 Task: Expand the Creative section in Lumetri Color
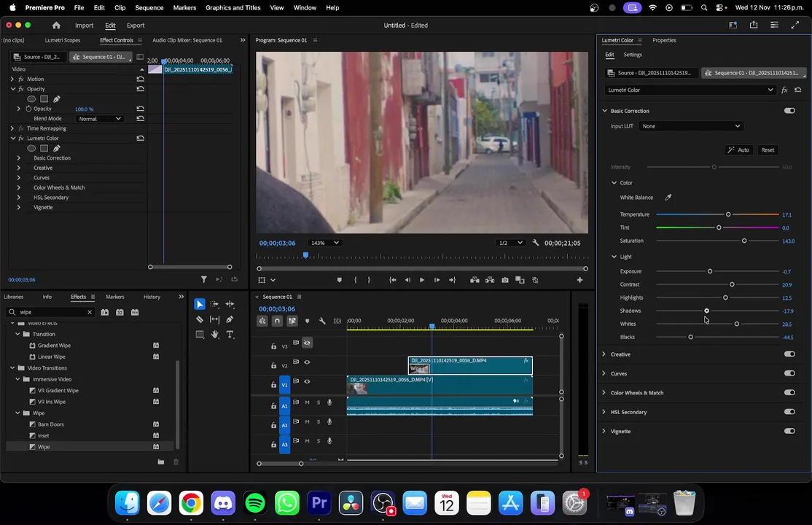tap(604, 354)
